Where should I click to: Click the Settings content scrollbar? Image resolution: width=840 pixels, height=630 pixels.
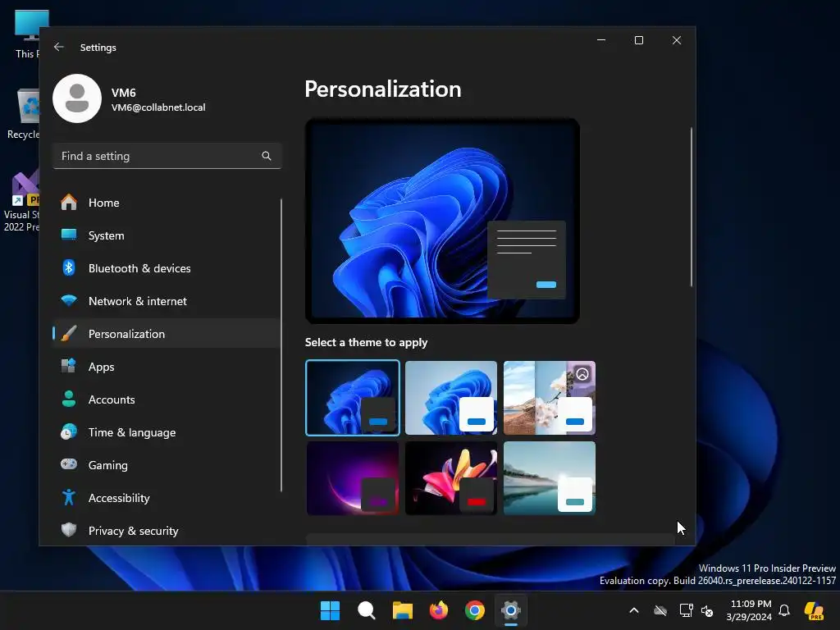692,207
